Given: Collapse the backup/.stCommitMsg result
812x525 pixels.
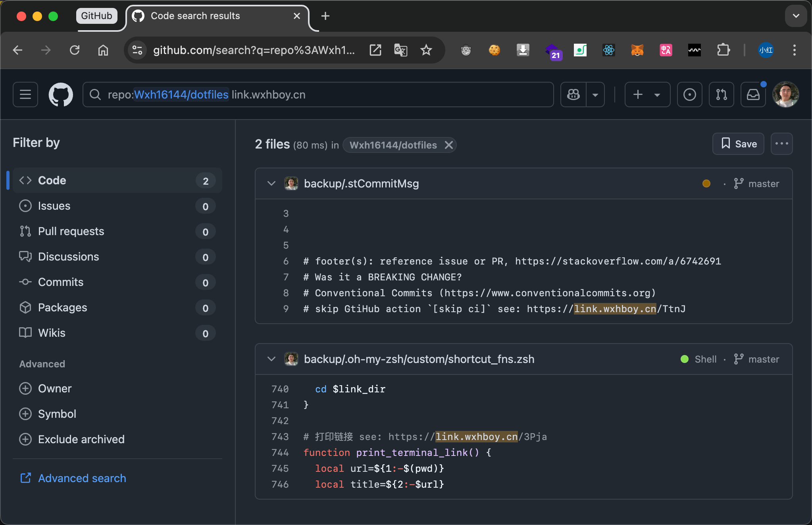Looking at the screenshot, I should 271,183.
